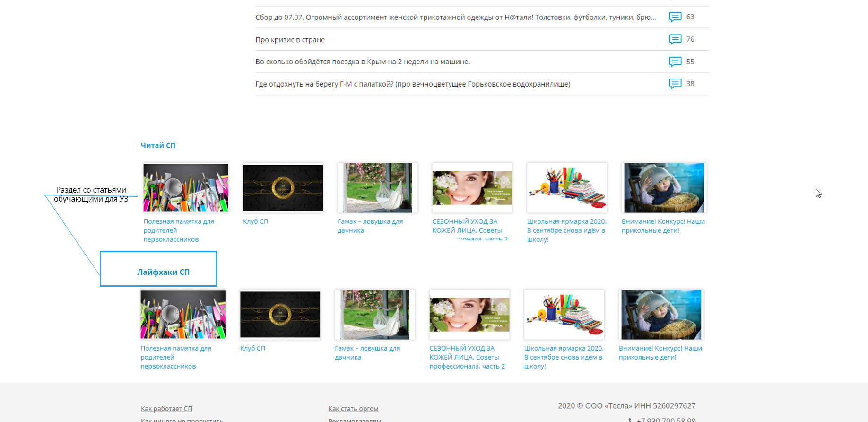Viewport: 868px width, 422px height.
Task: Open the 'Лайфхаки СП' section heading
Action: pos(163,272)
